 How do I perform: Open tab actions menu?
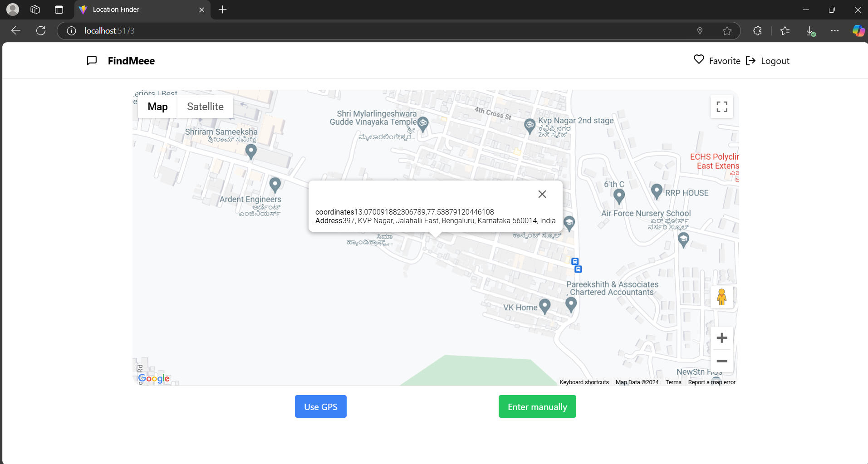point(59,10)
